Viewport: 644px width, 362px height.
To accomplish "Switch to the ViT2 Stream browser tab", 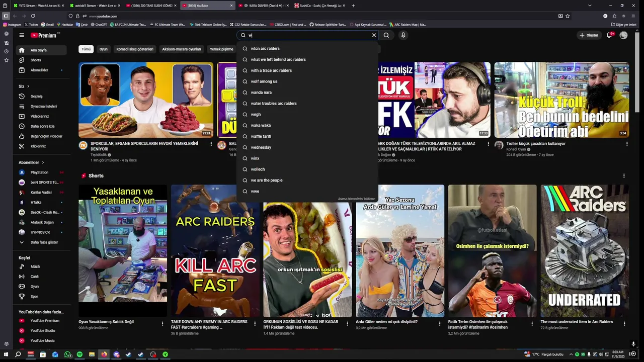I will [x=38, y=6].
